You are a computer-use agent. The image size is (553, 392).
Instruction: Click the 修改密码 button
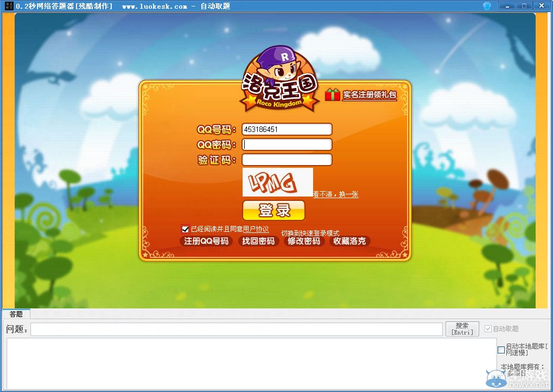coord(304,241)
